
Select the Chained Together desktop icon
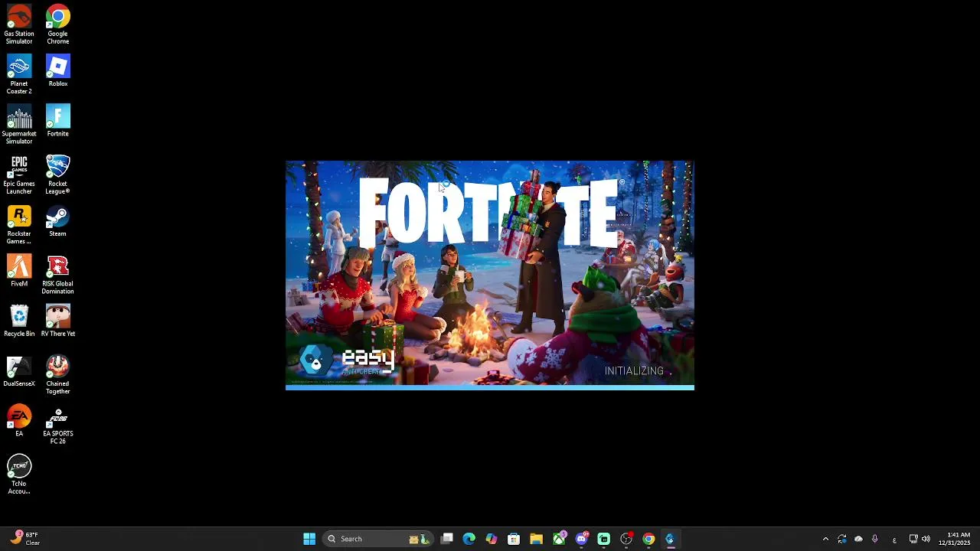click(x=57, y=374)
